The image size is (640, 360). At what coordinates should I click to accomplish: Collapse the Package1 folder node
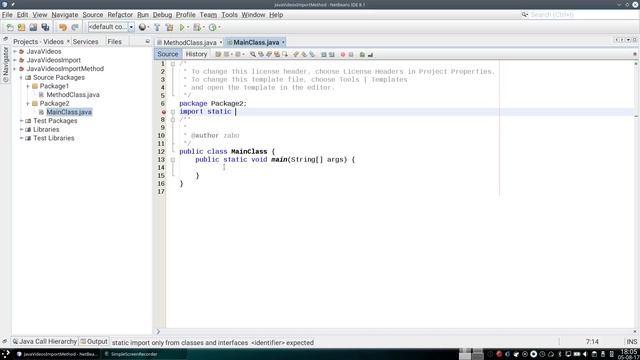[x=28, y=86]
